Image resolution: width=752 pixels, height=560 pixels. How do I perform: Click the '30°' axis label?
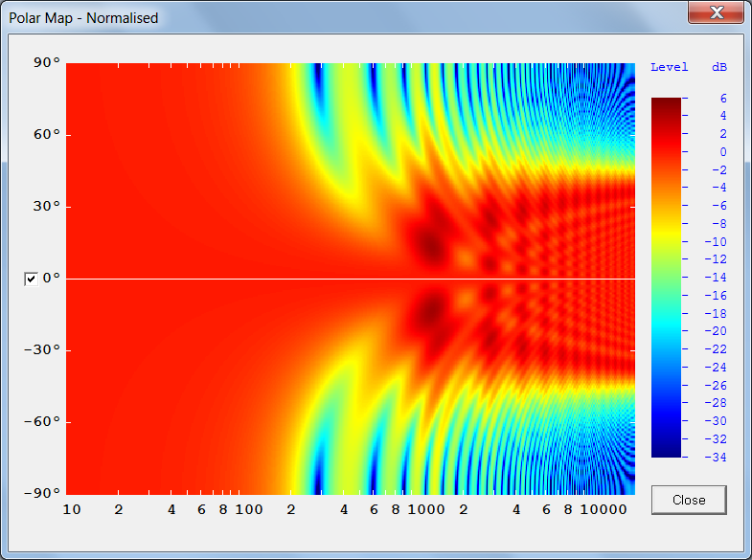click(x=47, y=207)
